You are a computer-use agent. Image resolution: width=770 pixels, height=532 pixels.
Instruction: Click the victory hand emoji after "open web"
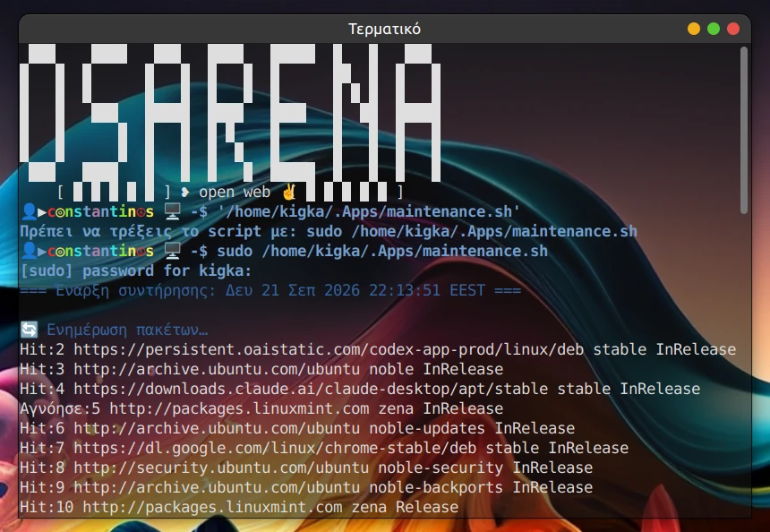pyautogui.click(x=288, y=192)
